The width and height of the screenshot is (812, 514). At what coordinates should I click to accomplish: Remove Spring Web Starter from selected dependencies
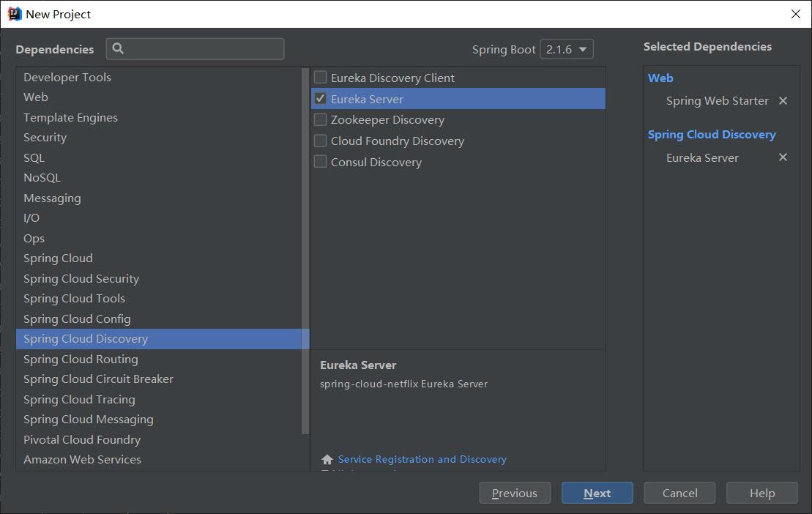[783, 100]
